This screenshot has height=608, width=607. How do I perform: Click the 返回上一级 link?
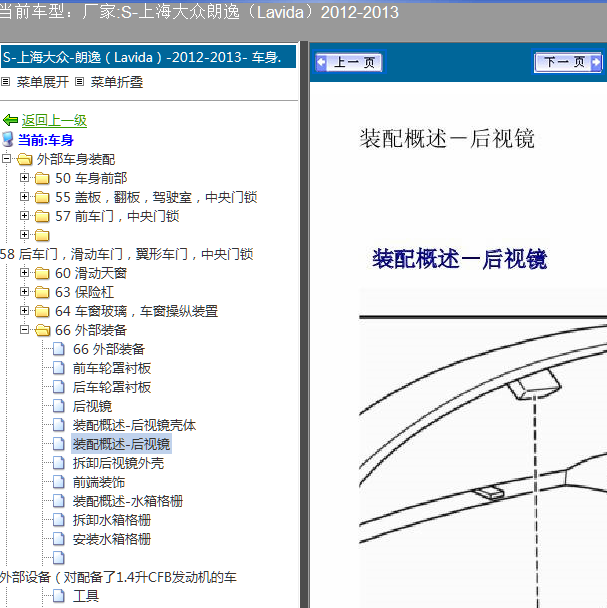54,121
